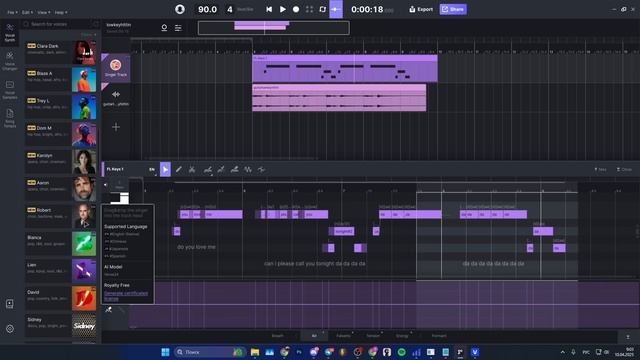Switch to the Formant parameter tab
Viewport: 640px width, 360px height.
tap(439, 336)
